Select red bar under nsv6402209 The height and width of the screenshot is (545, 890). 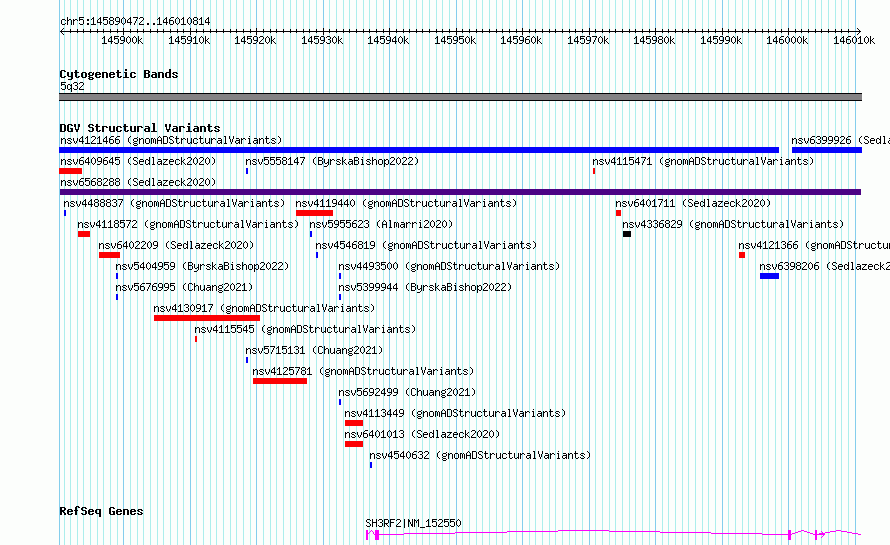pos(110,255)
